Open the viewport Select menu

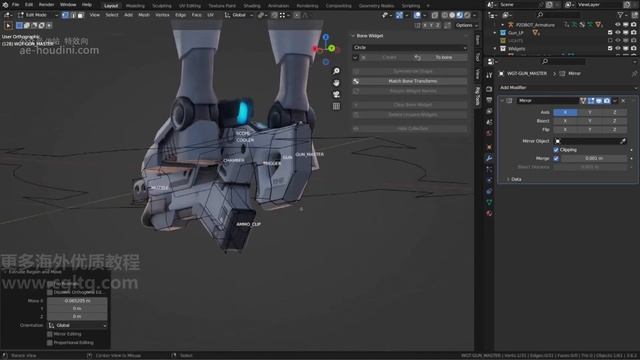coord(111,15)
